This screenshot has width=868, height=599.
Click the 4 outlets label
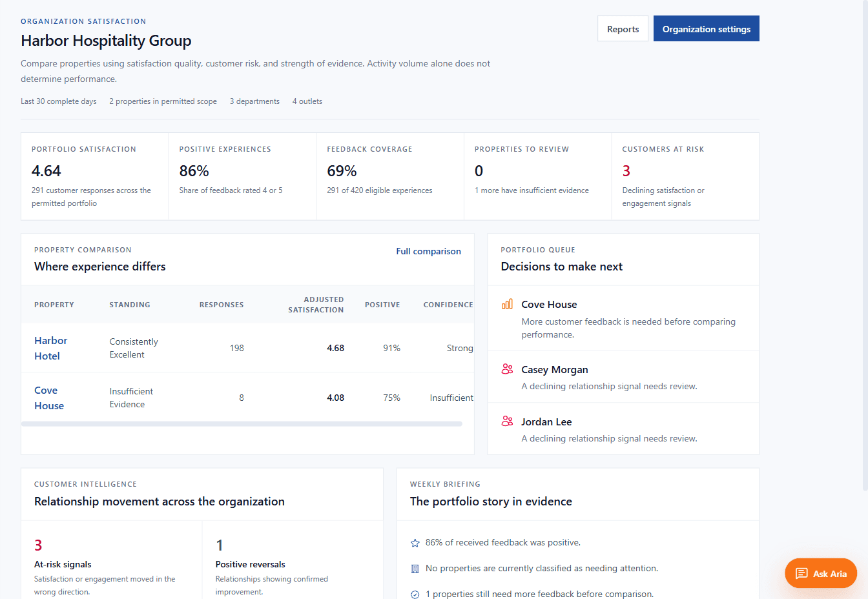coord(307,101)
